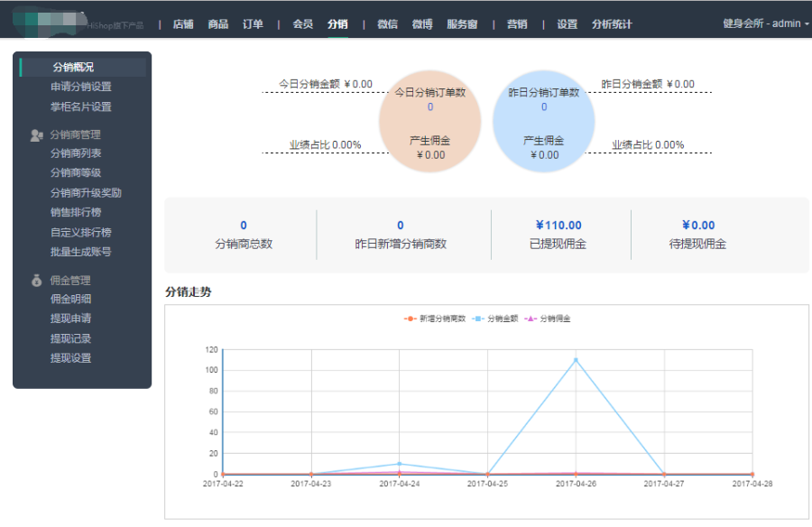Screen dimensions: 812x527
Task: Click the 昨日分销订单数 blue circle
Action: [x=543, y=121]
